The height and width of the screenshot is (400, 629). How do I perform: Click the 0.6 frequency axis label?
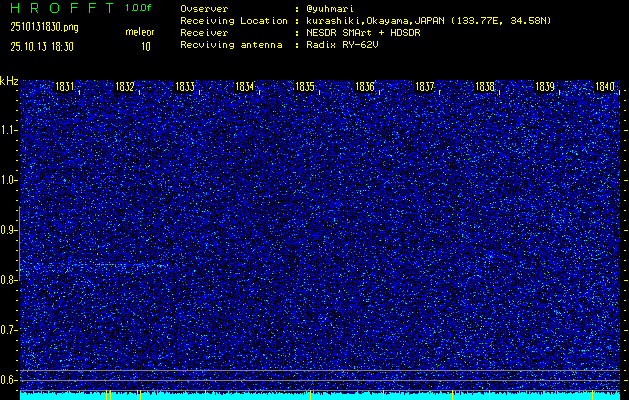pyautogui.click(x=9, y=379)
